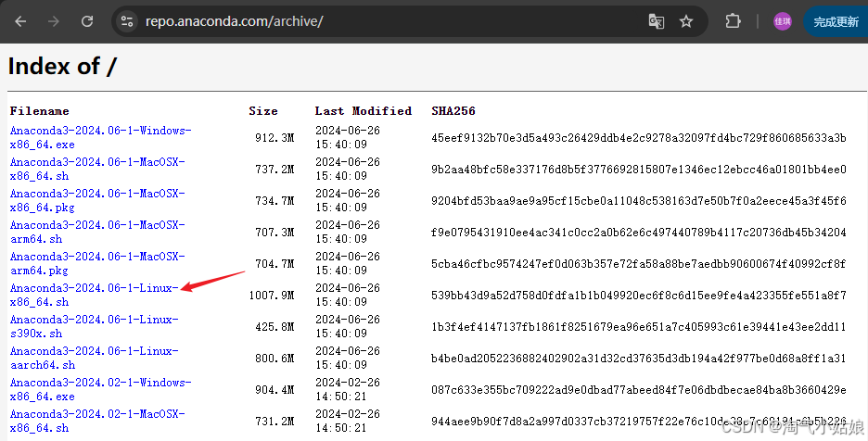Download Anaconda3-2024.06-1-MacOSX-x86_64.pkg

97,200
